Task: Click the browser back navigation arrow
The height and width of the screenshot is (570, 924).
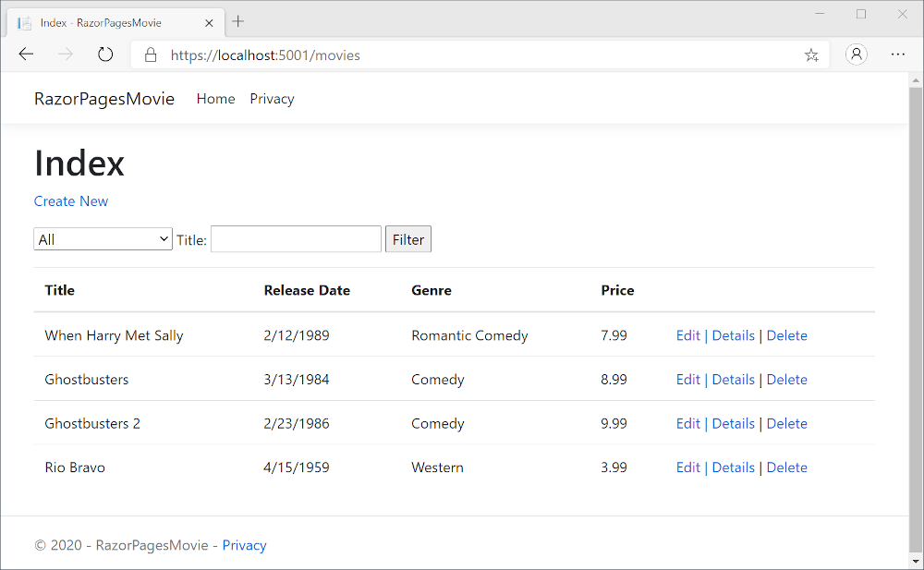Action: pos(26,54)
